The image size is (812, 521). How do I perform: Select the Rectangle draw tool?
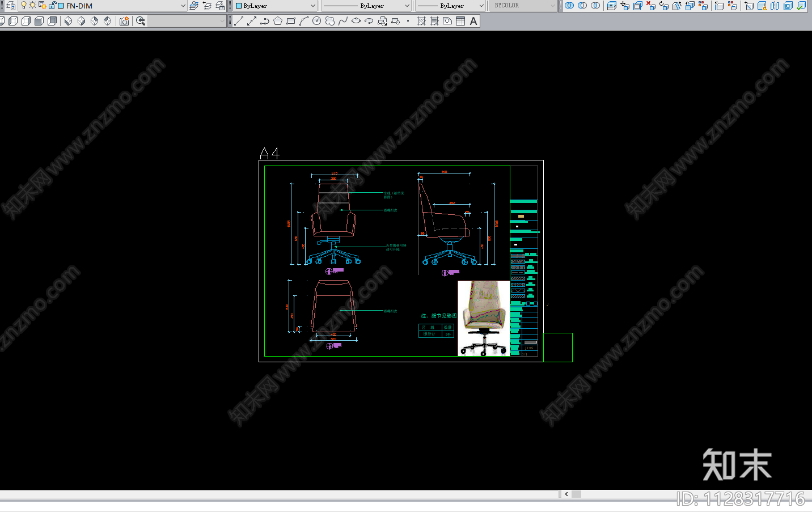tap(291, 21)
